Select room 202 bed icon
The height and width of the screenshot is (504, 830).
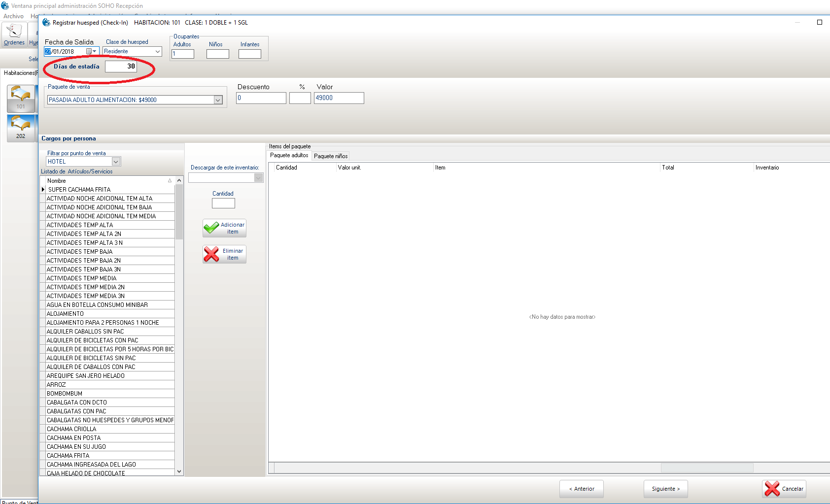tap(21, 128)
